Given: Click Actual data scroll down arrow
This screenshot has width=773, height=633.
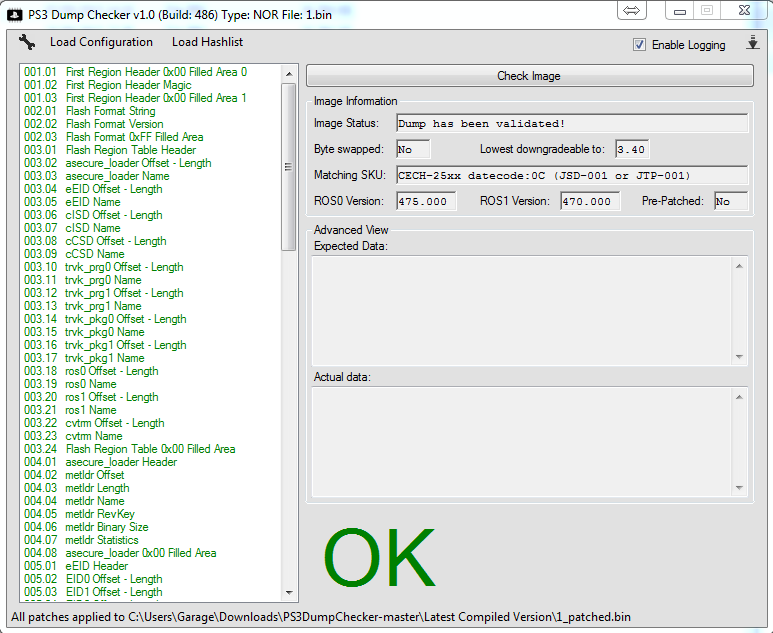Looking at the screenshot, I should pos(739,488).
